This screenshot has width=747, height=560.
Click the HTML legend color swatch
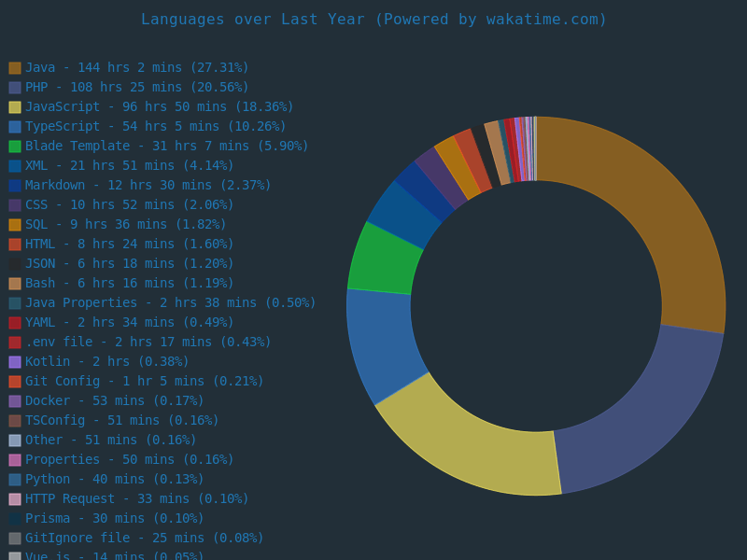coord(15,245)
